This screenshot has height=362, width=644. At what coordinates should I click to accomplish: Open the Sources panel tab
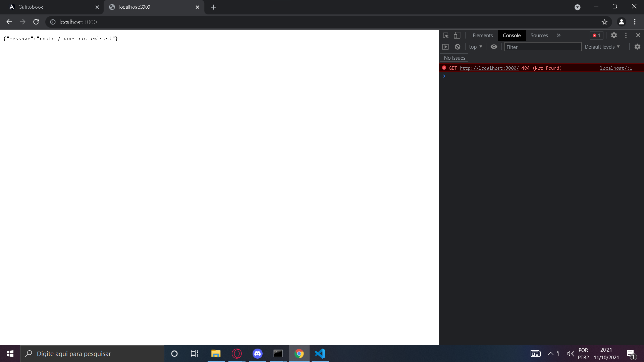[x=539, y=35]
